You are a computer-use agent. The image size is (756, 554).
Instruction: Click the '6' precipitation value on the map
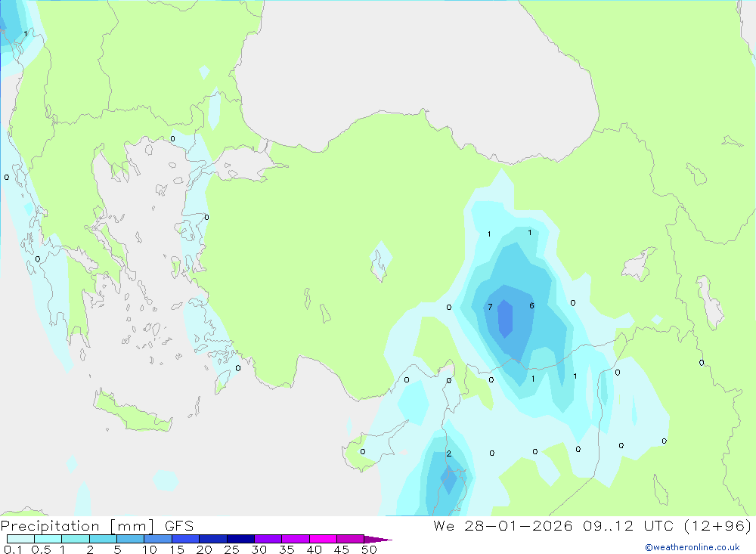tap(531, 305)
